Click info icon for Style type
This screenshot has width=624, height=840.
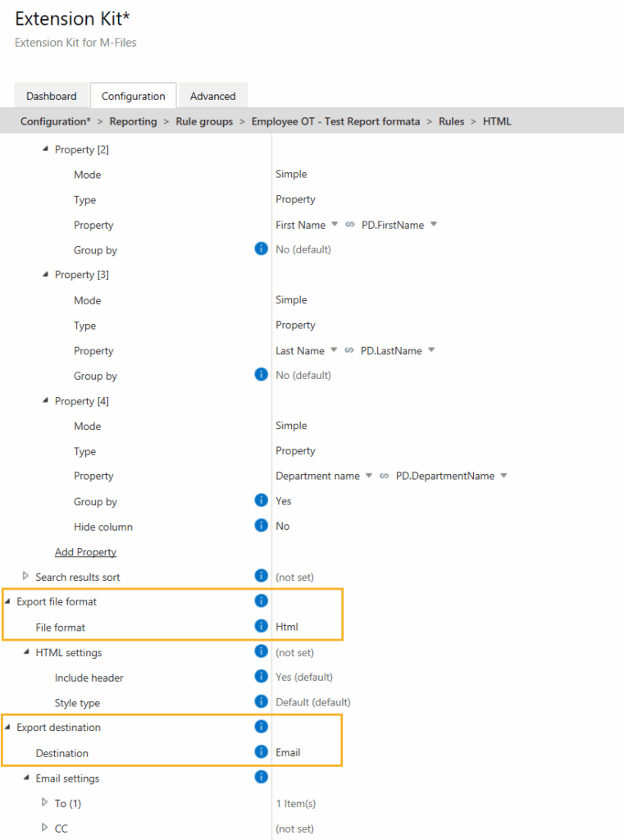pyautogui.click(x=261, y=702)
